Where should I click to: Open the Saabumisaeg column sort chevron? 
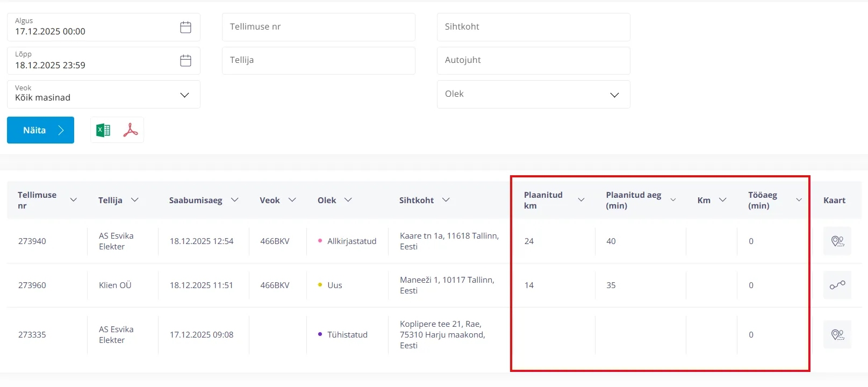(235, 200)
